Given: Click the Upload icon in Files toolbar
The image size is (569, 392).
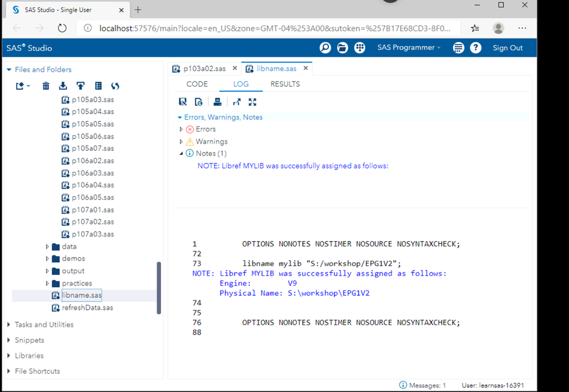Looking at the screenshot, I should (80, 86).
